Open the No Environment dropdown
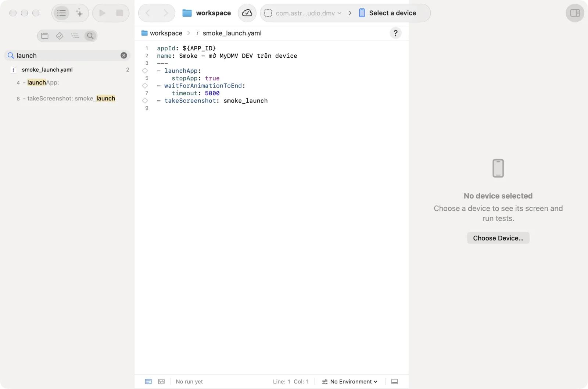The image size is (588, 389). tap(349, 382)
